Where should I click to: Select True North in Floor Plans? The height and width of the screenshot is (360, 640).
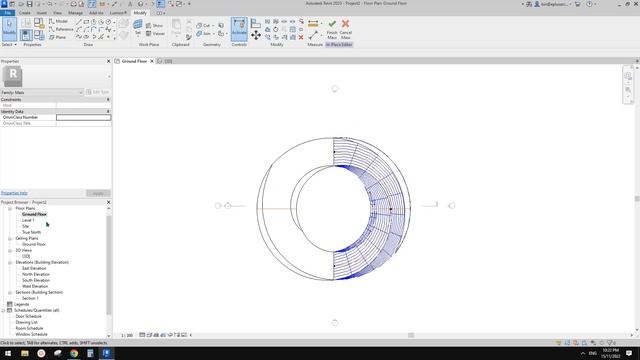coord(31,232)
